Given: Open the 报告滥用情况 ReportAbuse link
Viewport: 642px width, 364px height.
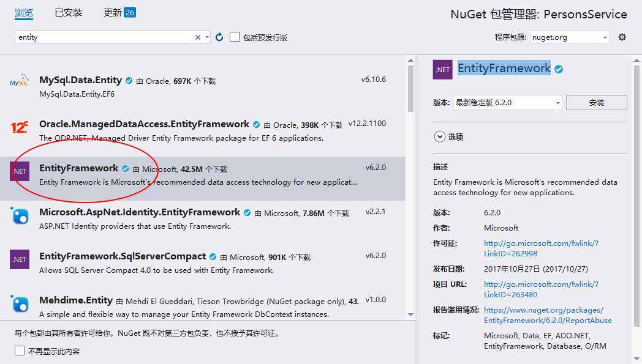Looking at the screenshot, I should point(548,315).
